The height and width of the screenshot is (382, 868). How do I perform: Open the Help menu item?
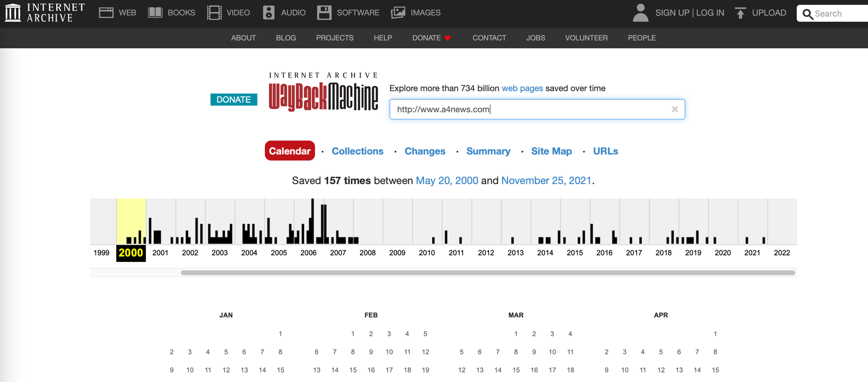click(383, 38)
